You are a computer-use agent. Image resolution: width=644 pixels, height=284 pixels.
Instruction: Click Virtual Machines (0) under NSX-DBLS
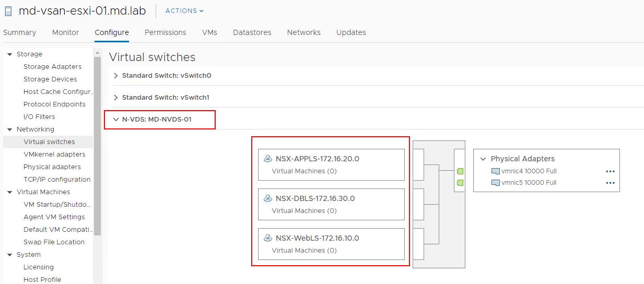coord(304,211)
